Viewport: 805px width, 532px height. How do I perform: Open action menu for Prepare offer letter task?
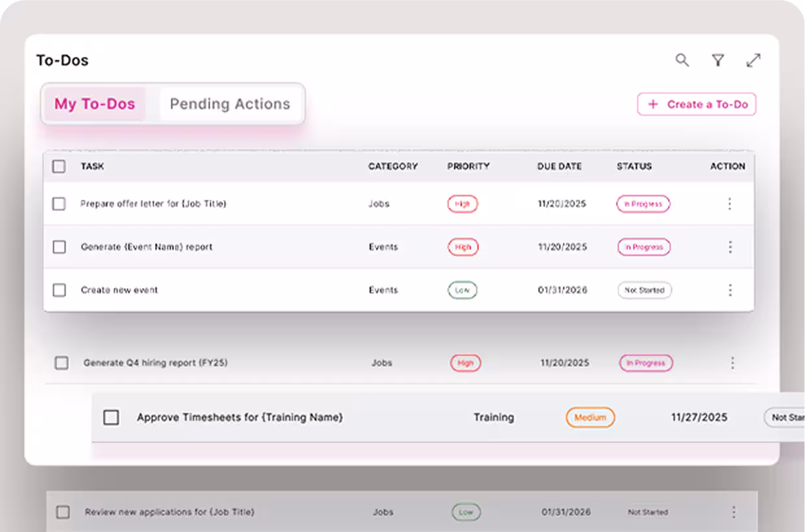tap(730, 204)
